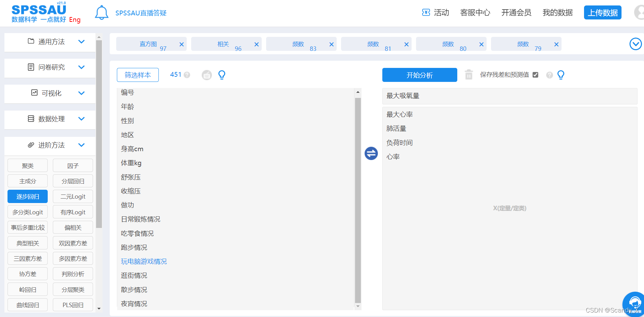Close the 频数 80 tab

[x=481, y=44]
